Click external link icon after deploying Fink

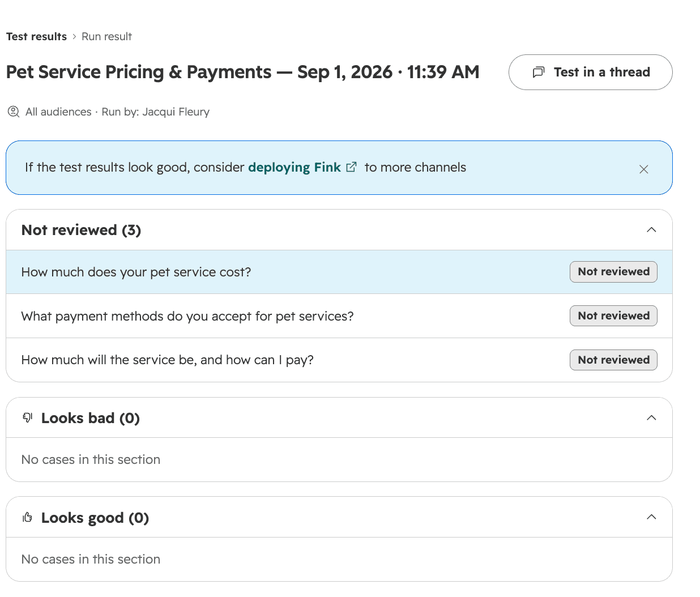click(352, 167)
